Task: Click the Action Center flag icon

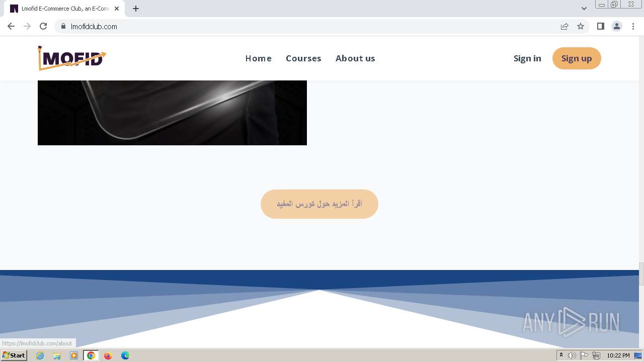Action: [584, 355]
